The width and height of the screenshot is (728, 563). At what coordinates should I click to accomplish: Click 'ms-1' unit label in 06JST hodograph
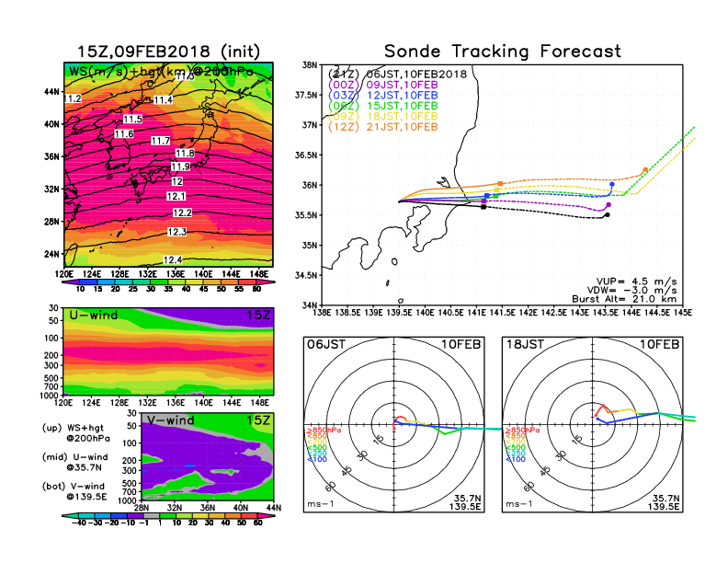tap(321, 504)
